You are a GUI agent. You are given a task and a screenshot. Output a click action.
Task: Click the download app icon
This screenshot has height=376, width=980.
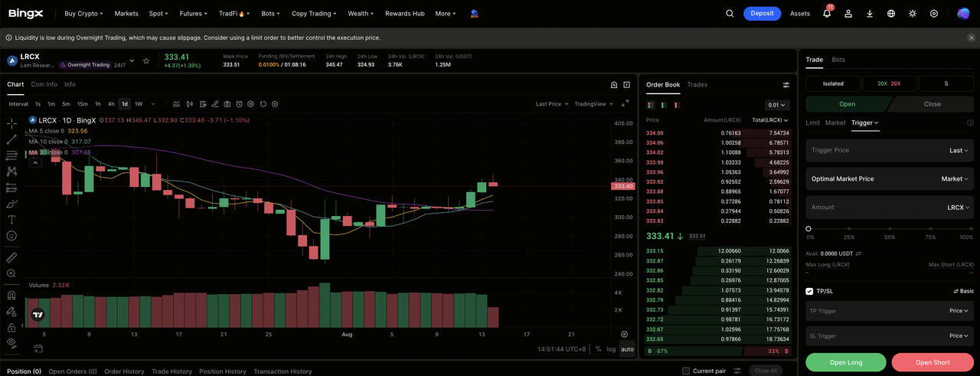(870, 13)
